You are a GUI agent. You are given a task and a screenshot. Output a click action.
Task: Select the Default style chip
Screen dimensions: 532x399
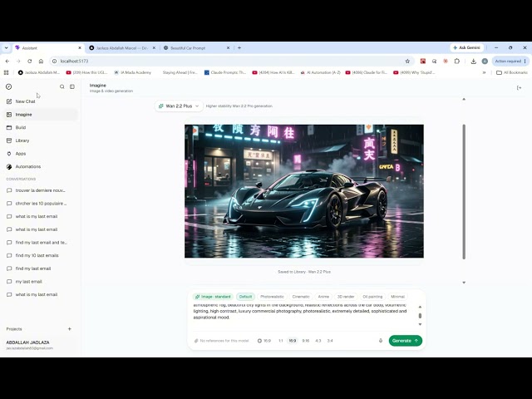pos(245,297)
